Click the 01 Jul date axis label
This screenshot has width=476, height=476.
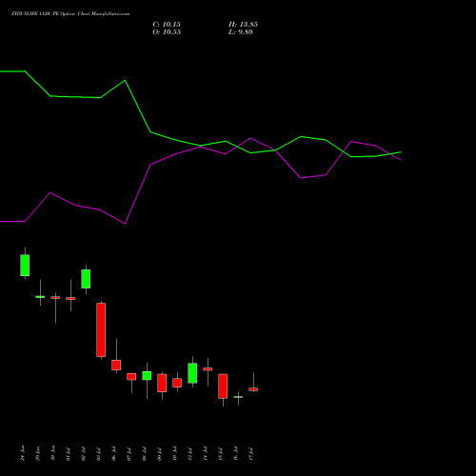[x=69, y=454]
